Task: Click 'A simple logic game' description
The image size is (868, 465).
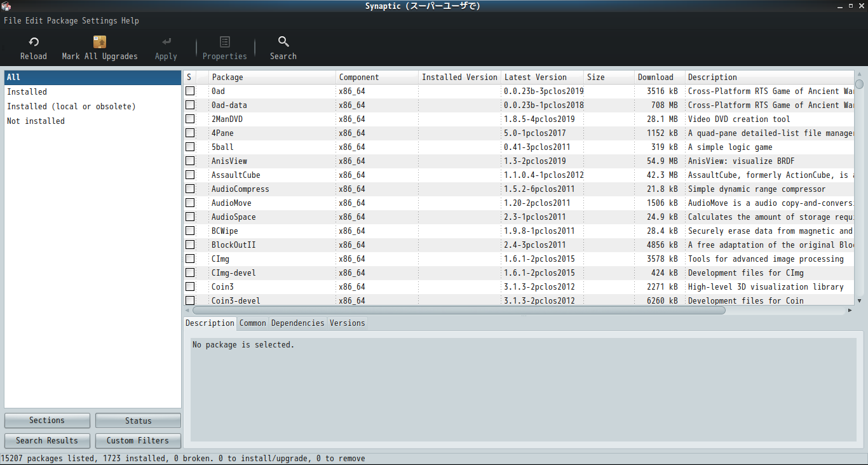Action: tap(730, 147)
